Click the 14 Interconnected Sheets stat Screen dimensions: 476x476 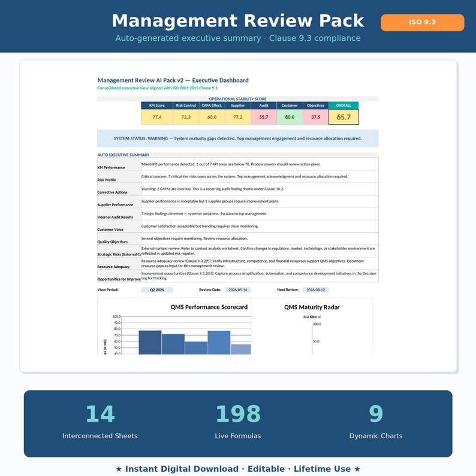(100, 422)
